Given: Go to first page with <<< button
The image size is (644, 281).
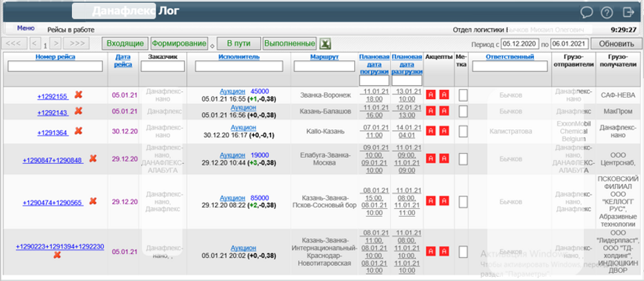Looking at the screenshot, I should (15, 43).
